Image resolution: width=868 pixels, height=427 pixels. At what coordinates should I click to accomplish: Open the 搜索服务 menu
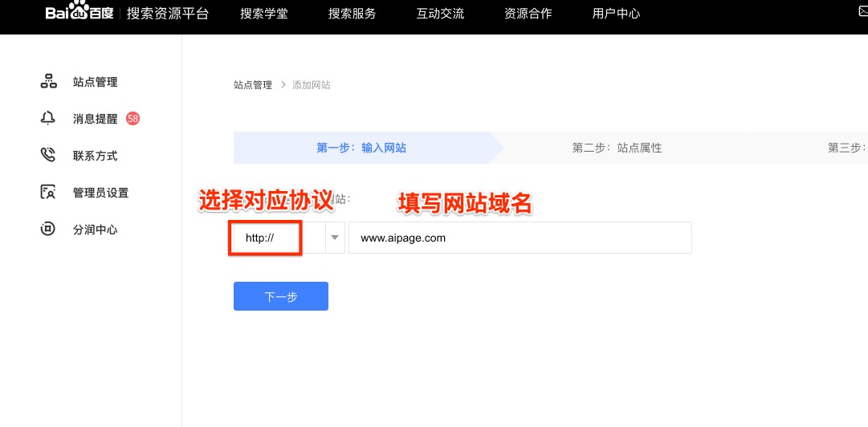pyautogui.click(x=352, y=14)
